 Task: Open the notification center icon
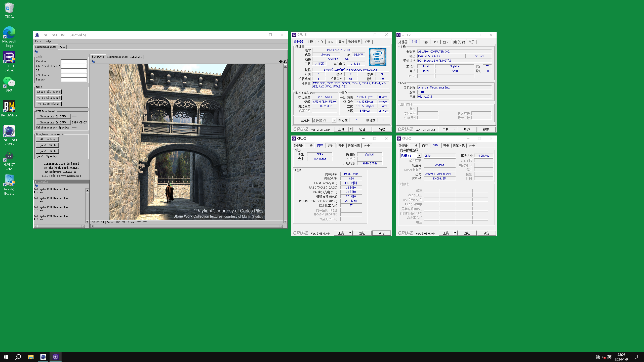(x=636, y=357)
